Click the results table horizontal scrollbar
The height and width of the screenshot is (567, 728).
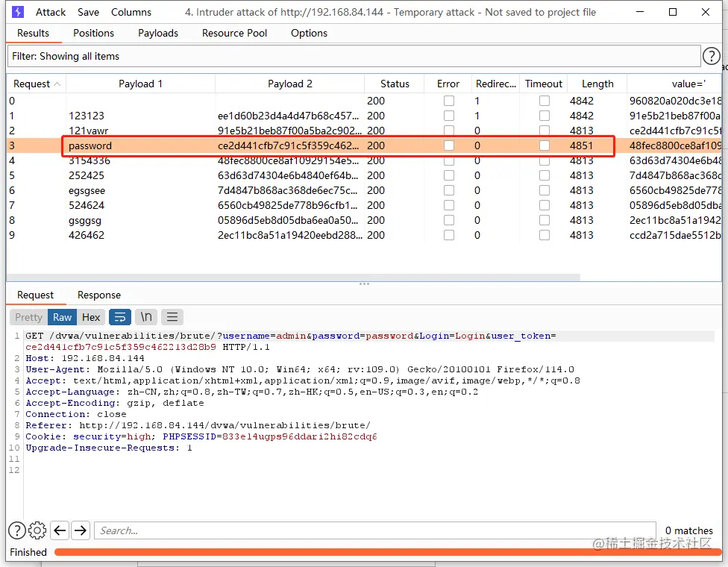pos(293,278)
